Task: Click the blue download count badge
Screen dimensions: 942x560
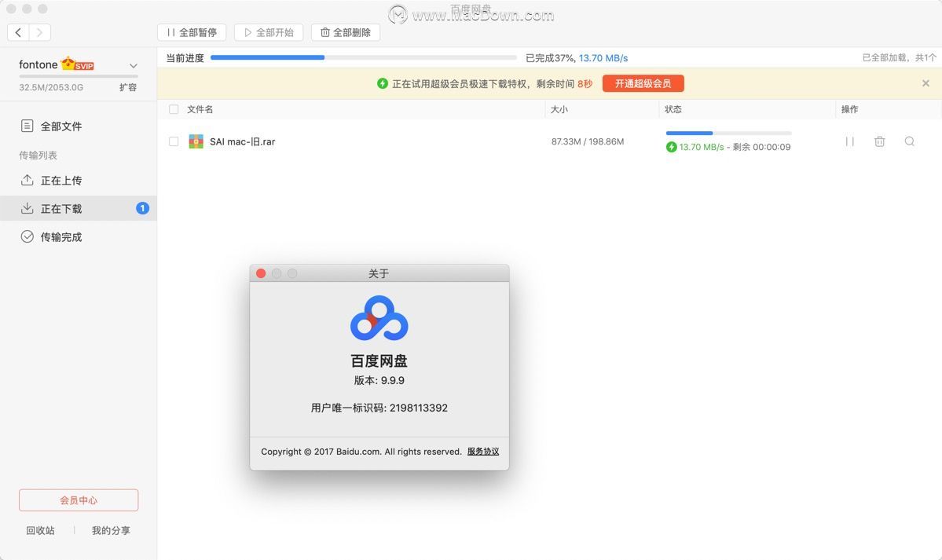Action: [x=142, y=208]
